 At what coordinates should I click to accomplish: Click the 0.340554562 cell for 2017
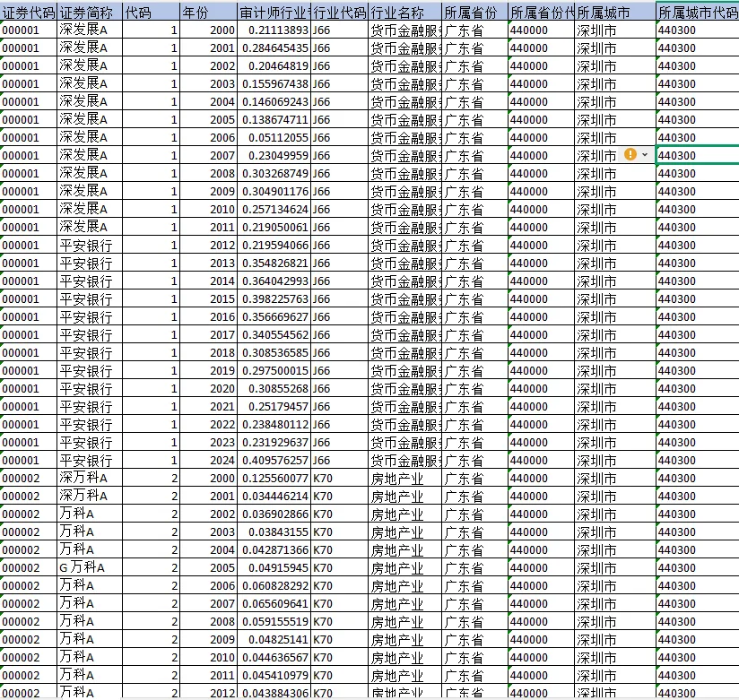pyautogui.click(x=274, y=335)
